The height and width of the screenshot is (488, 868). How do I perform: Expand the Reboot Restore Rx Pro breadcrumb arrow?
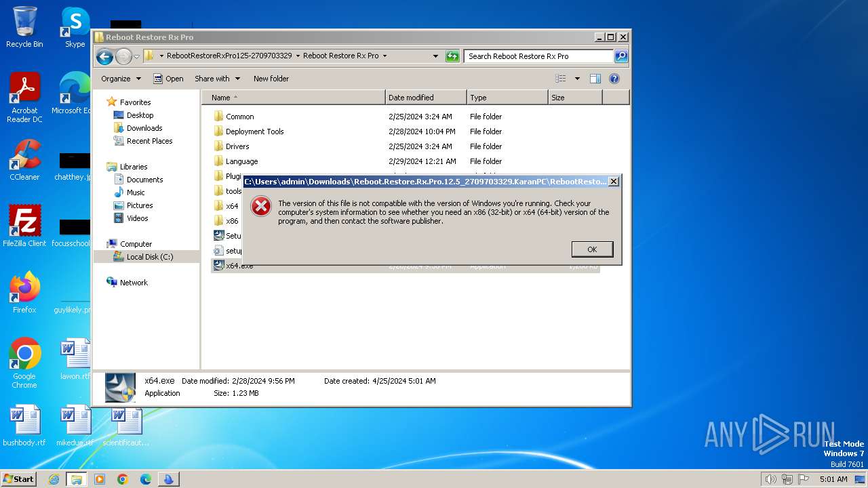tap(384, 56)
